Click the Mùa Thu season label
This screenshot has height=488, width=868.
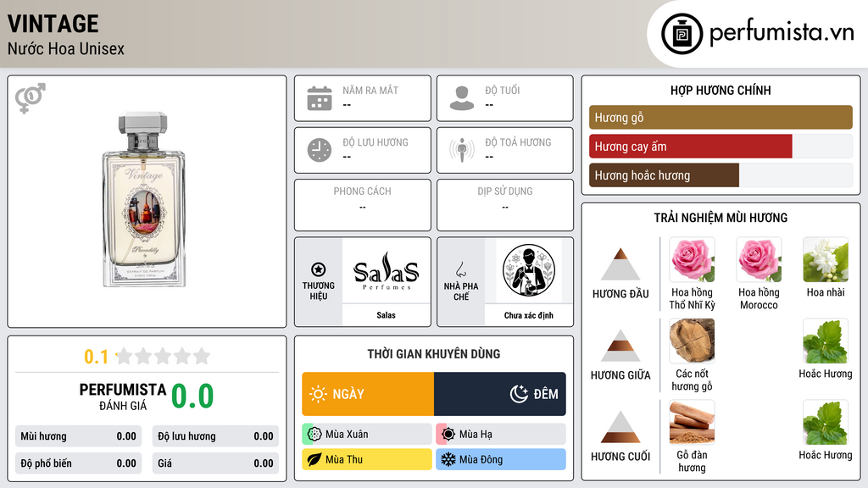[x=344, y=459]
